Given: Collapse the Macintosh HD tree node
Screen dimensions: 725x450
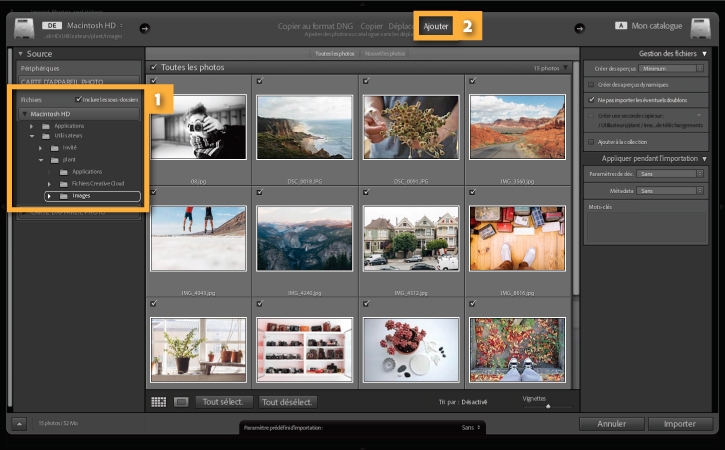Looking at the screenshot, I should click(x=25, y=114).
